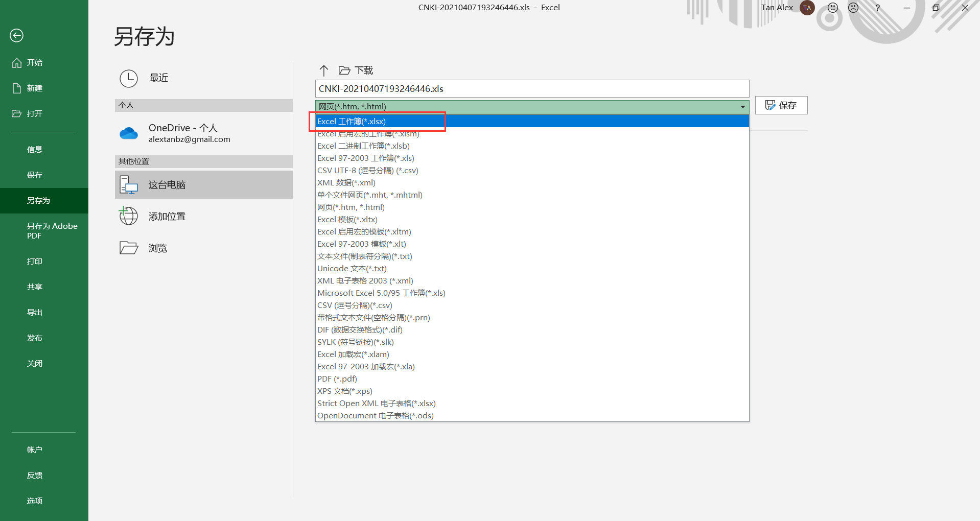Screen dimensions: 980x521
Task: Click the globe icon for 添加位置
Action: pyautogui.click(x=128, y=216)
